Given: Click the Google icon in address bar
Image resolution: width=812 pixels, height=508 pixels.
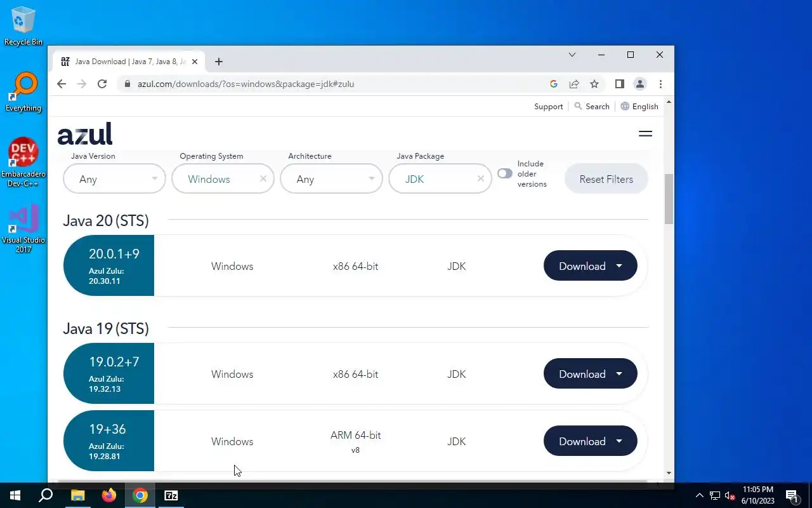Looking at the screenshot, I should (x=554, y=84).
